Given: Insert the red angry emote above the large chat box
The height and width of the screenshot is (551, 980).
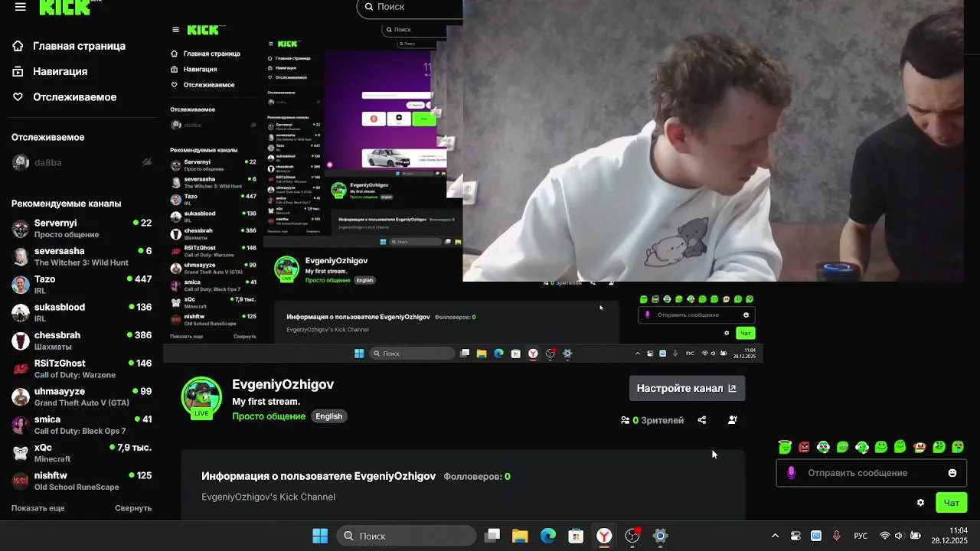Looking at the screenshot, I should point(804,447).
